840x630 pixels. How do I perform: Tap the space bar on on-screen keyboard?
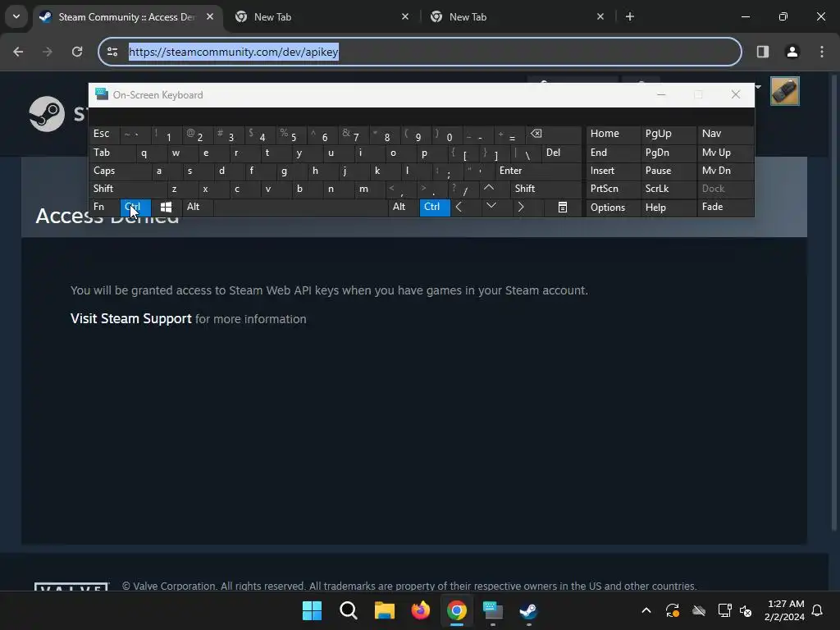(300, 207)
